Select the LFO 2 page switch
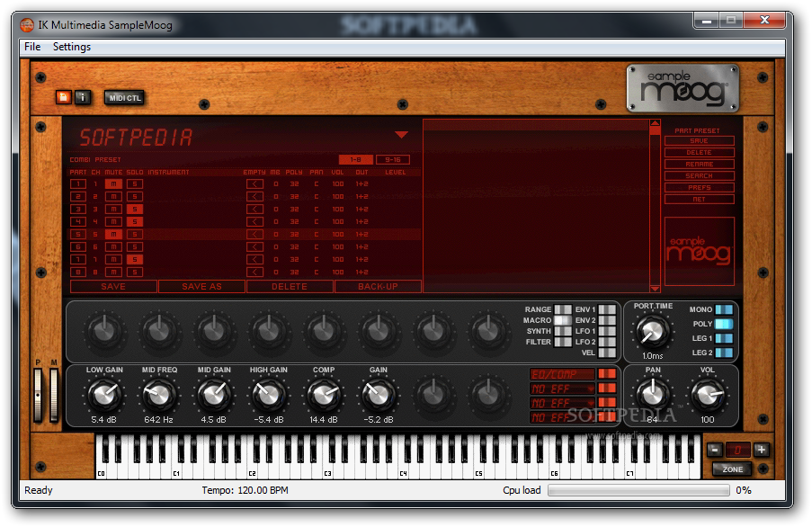 (x=607, y=342)
